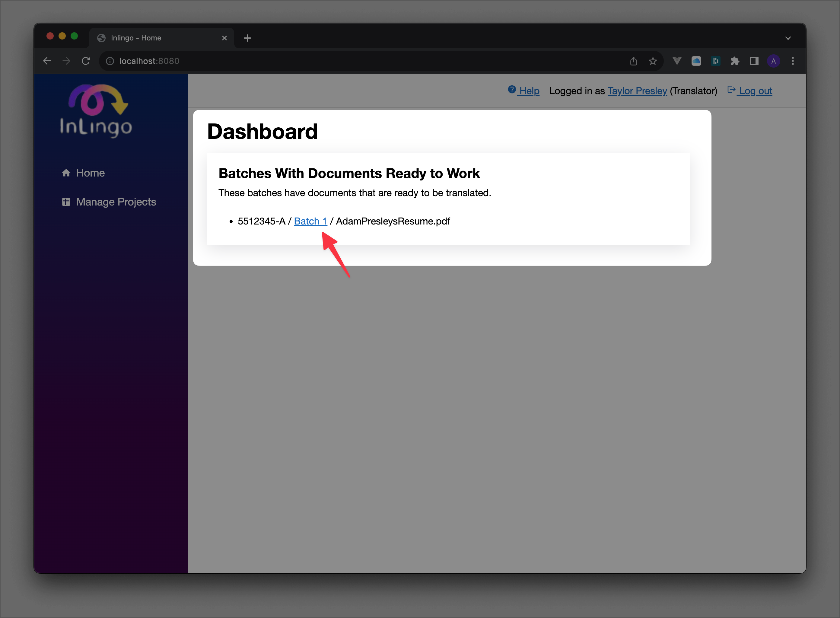Screen dimensions: 840x618
Task: Open the Chrome three-dot menu
Action: [x=793, y=61]
